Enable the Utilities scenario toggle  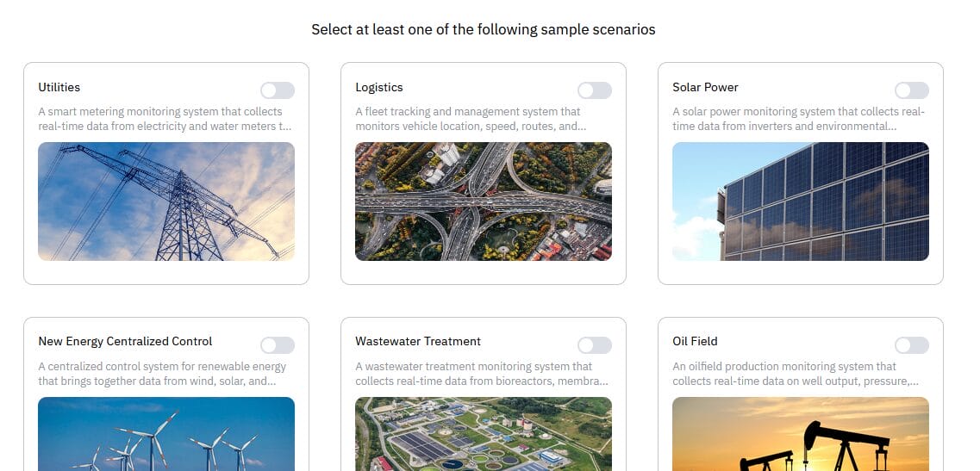point(277,90)
